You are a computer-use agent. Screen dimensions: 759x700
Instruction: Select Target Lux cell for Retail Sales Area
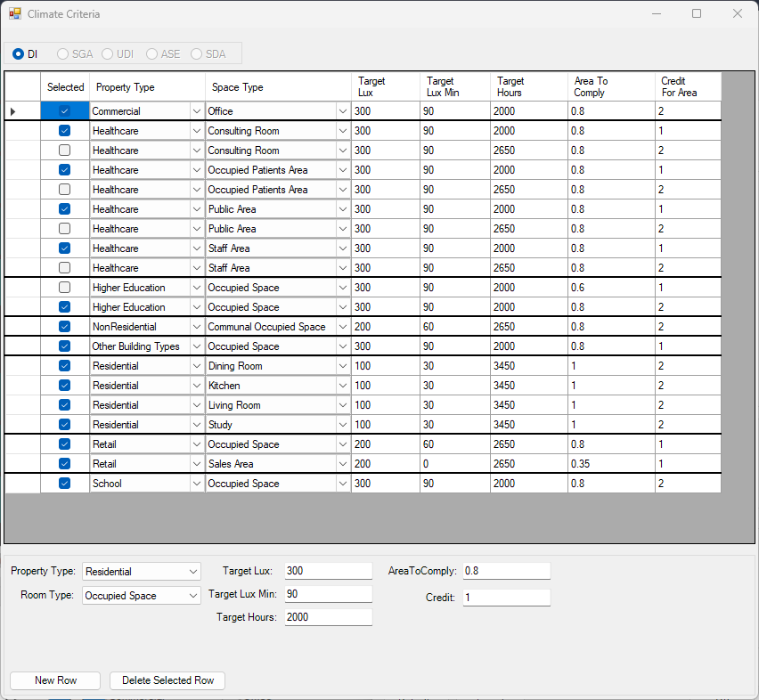tap(385, 464)
